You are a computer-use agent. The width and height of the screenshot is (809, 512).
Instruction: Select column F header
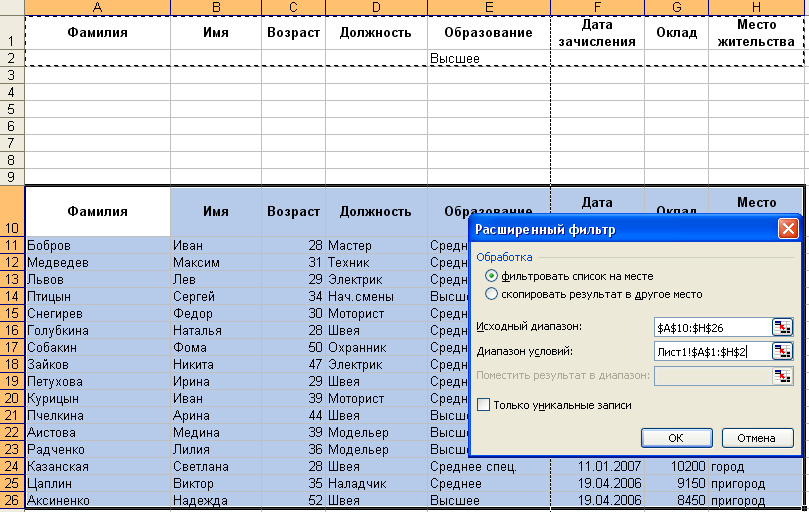pos(597,7)
